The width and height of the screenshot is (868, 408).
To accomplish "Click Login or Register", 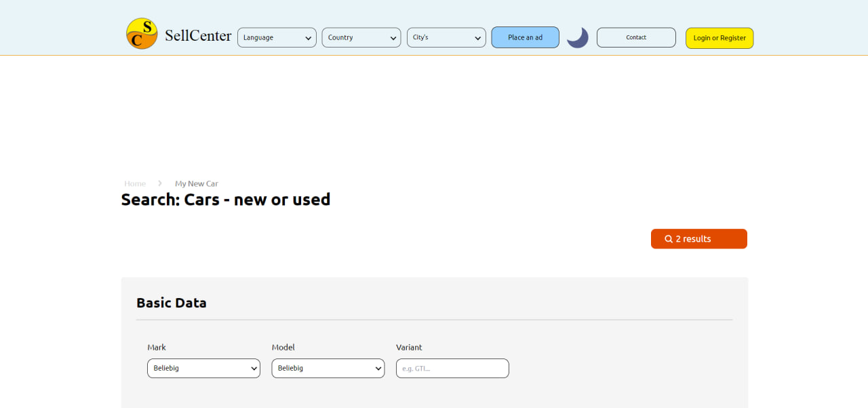I will (x=719, y=38).
